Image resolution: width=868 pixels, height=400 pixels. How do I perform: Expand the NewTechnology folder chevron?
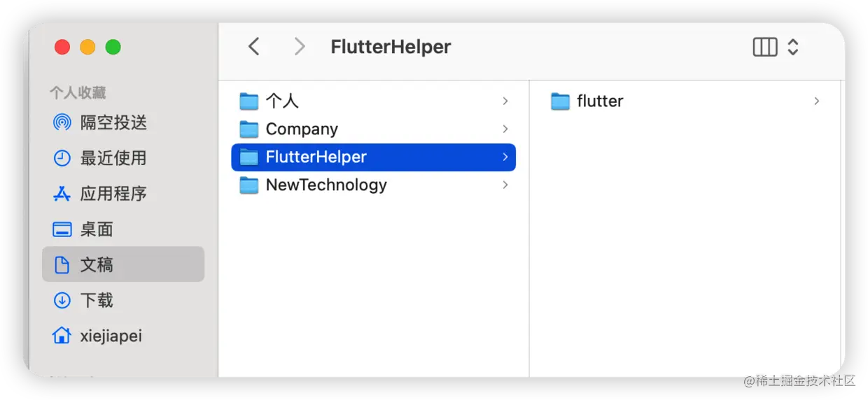pos(505,185)
